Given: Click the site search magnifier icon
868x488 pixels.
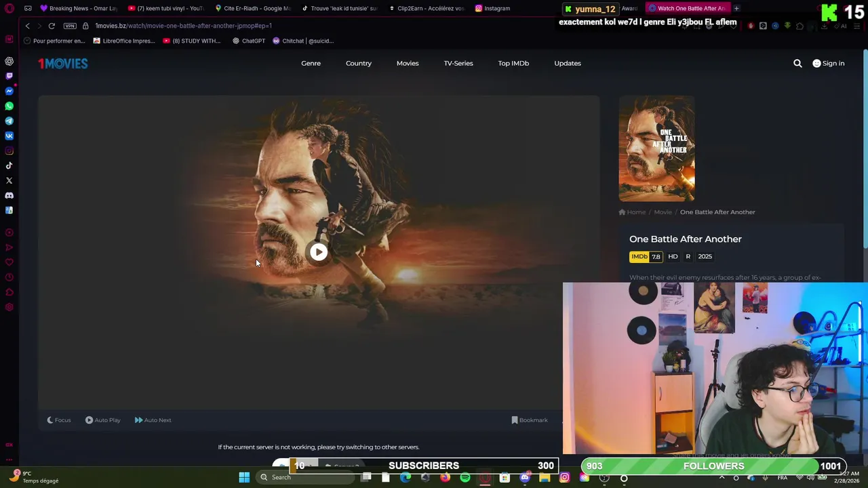Looking at the screenshot, I should (x=797, y=63).
